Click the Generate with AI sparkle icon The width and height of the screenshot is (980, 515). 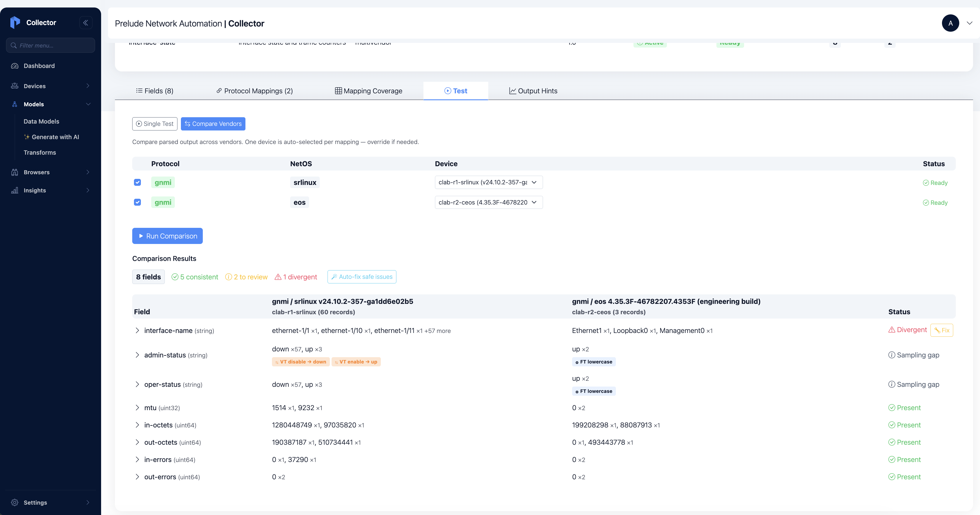[27, 137]
